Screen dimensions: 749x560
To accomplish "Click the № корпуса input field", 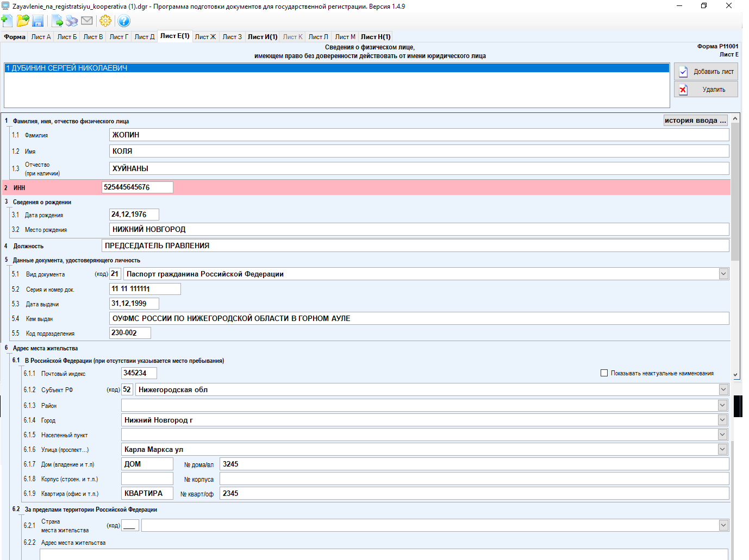I will coord(475,479).
